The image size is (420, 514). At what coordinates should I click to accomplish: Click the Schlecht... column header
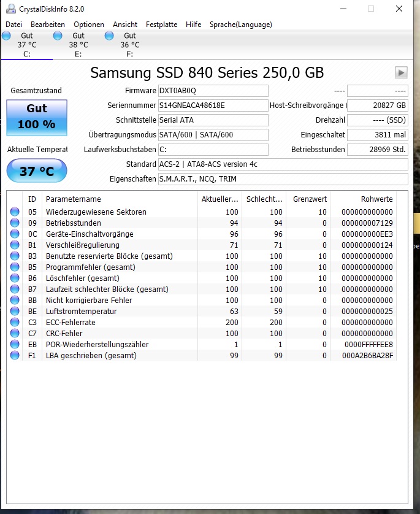(264, 199)
